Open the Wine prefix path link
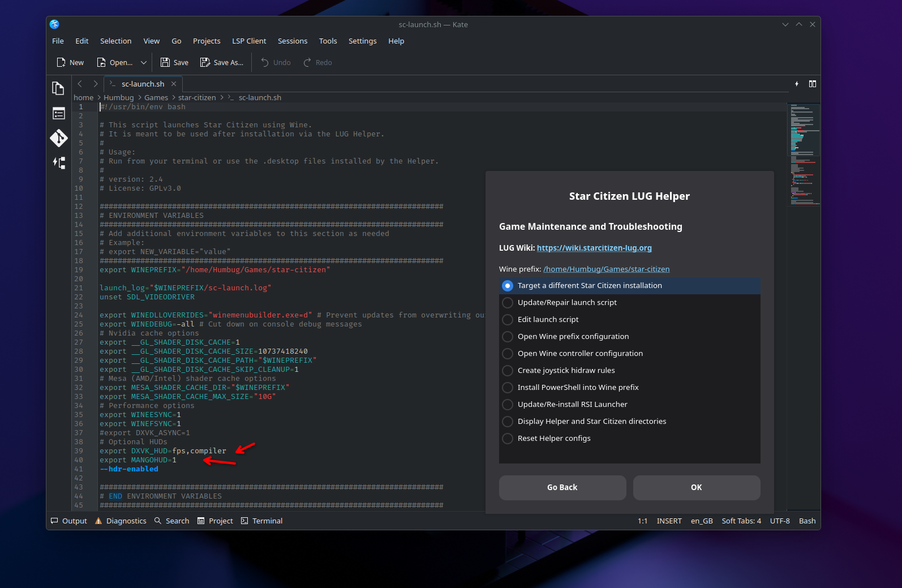 (606, 269)
